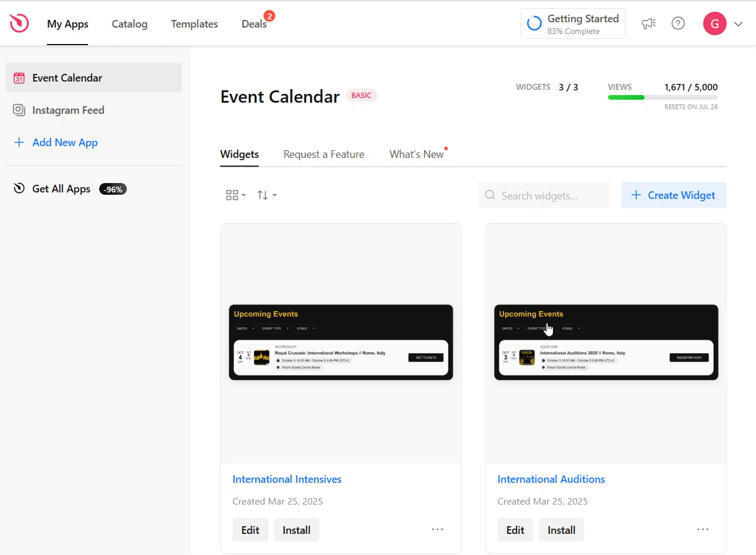Viewport: 756px width, 555px height.
Task: Switch to the Request a Feature tab
Action: point(323,154)
